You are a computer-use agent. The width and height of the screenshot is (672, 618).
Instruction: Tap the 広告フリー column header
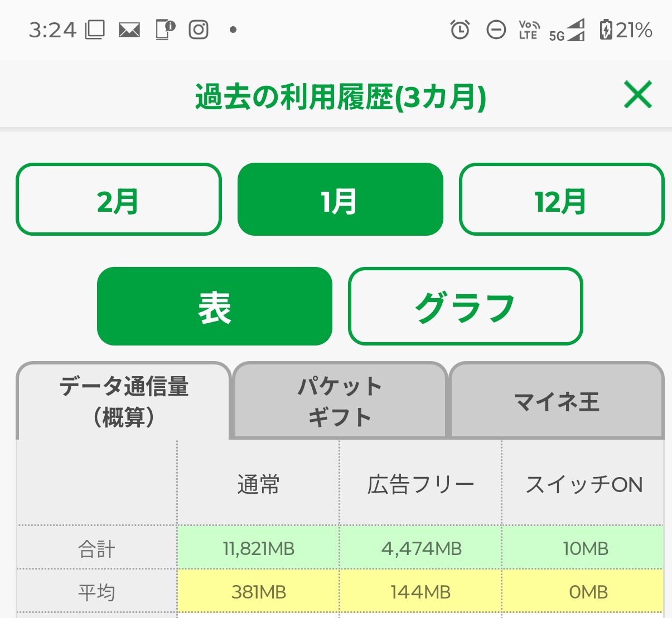tap(420, 484)
